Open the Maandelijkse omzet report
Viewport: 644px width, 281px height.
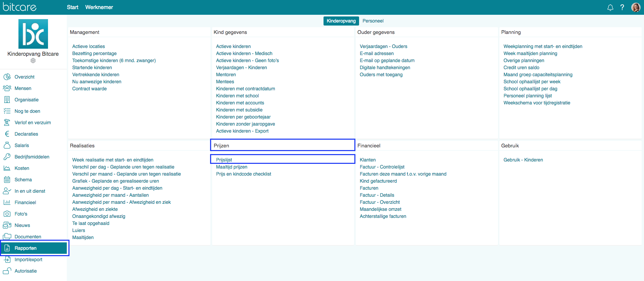(381, 209)
